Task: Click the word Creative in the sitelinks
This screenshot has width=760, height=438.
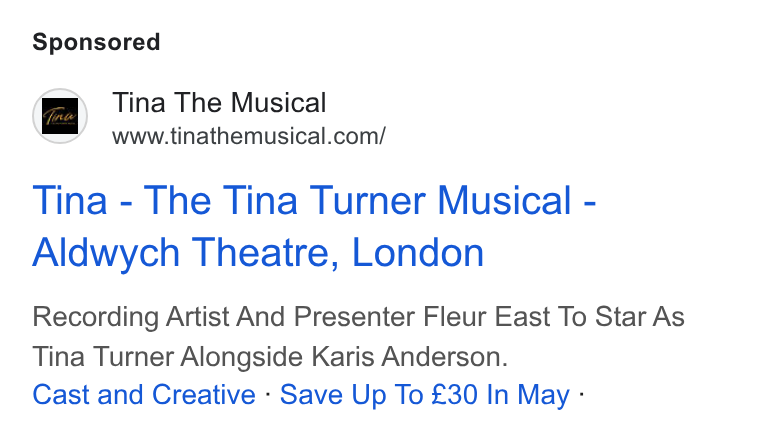Action: click(204, 394)
